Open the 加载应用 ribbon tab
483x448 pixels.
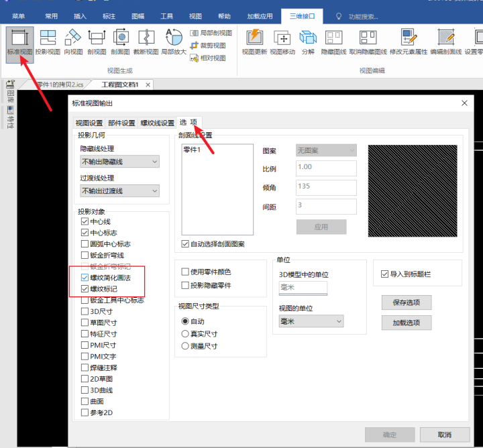coord(260,16)
